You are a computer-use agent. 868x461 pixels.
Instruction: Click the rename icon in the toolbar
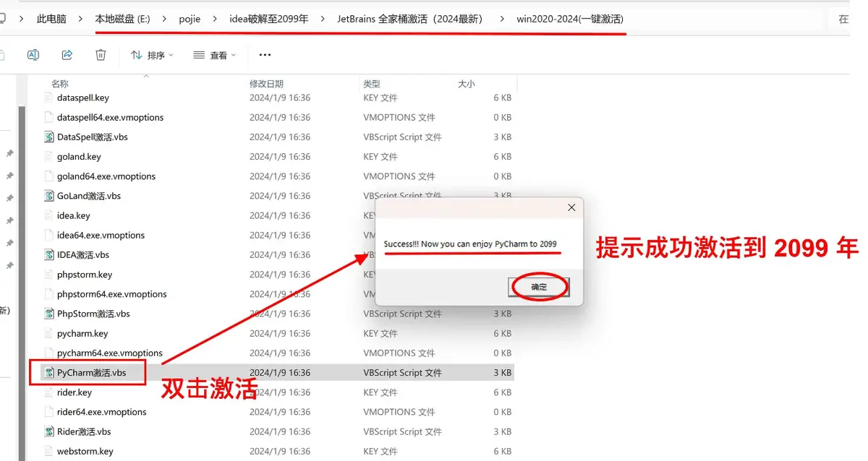click(x=33, y=55)
